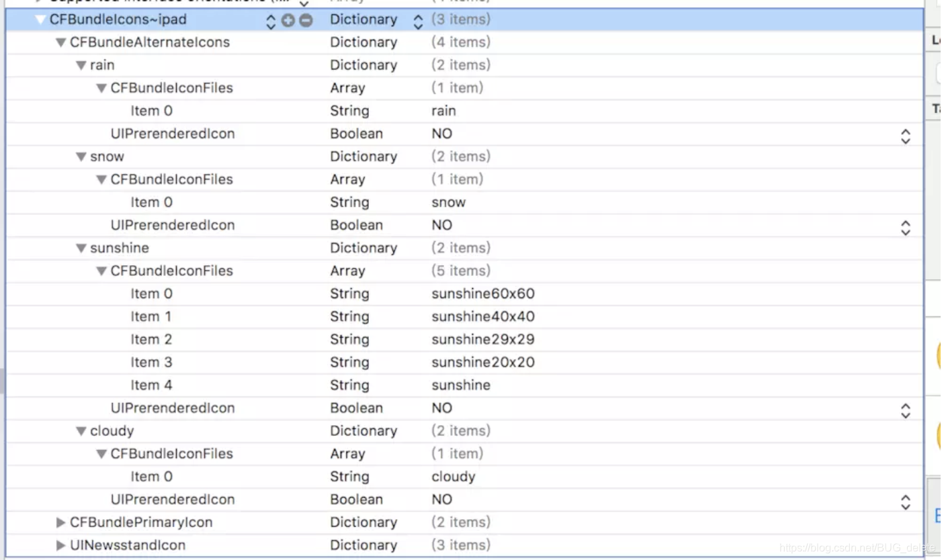This screenshot has width=942, height=560.
Task: Click the '(5 items)' value under sunshine
Action: coord(461,271)
